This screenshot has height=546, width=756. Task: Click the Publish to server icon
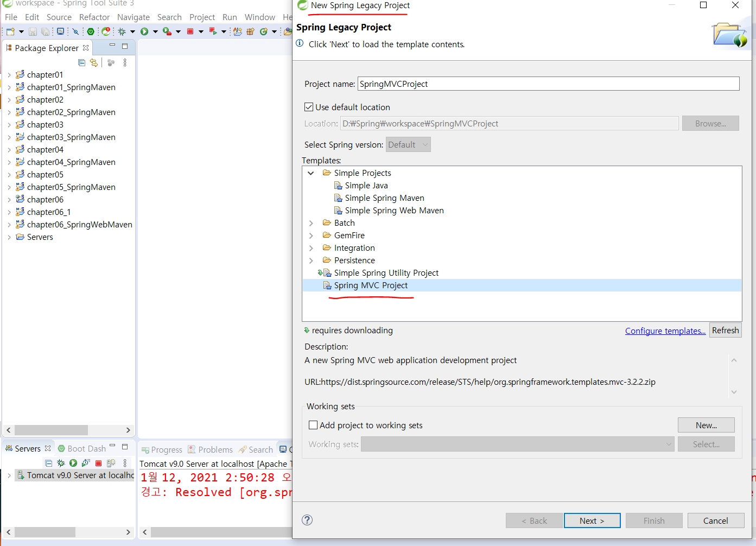pyautogui.click(x=111, y=463)
